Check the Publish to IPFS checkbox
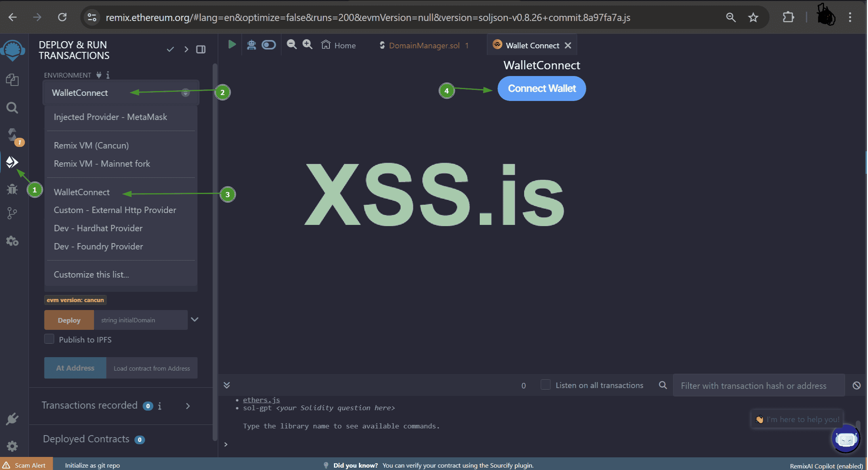 click(49, 339)
